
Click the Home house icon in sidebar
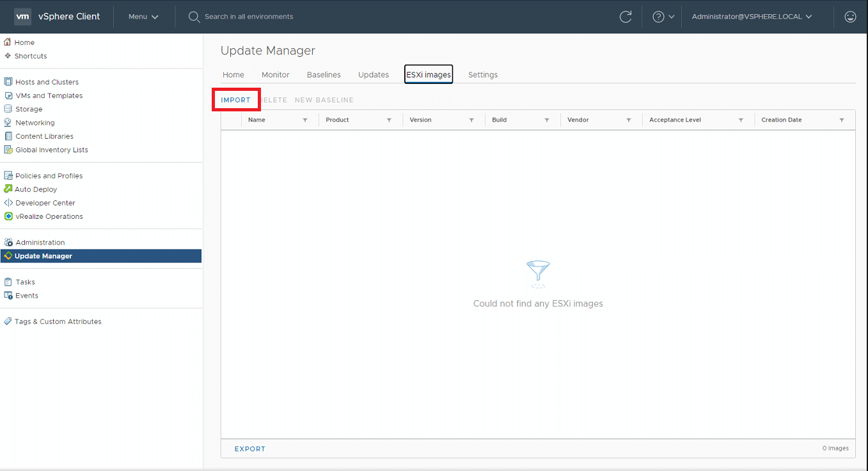8,42
